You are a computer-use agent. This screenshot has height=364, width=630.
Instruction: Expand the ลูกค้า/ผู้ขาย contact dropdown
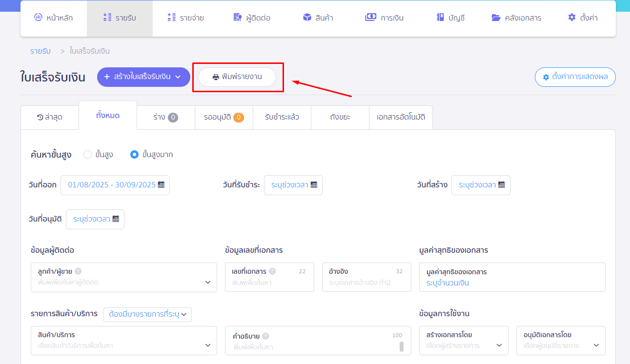click(207, 282)
